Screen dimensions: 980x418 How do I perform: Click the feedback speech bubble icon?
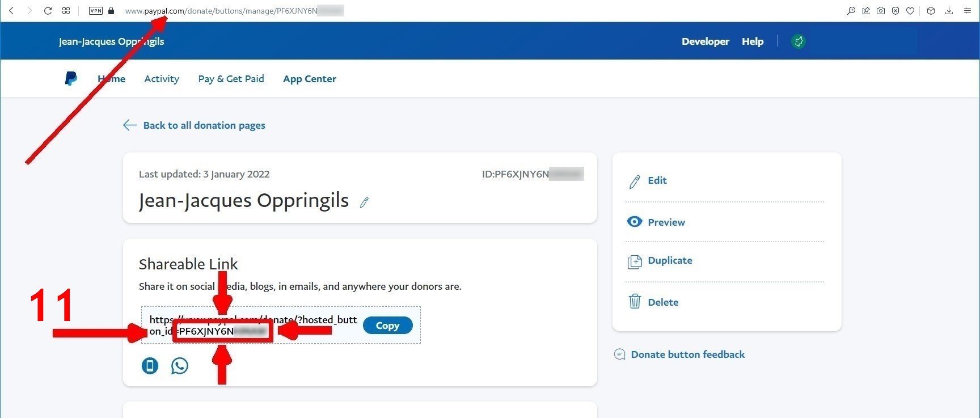point(620,354)
